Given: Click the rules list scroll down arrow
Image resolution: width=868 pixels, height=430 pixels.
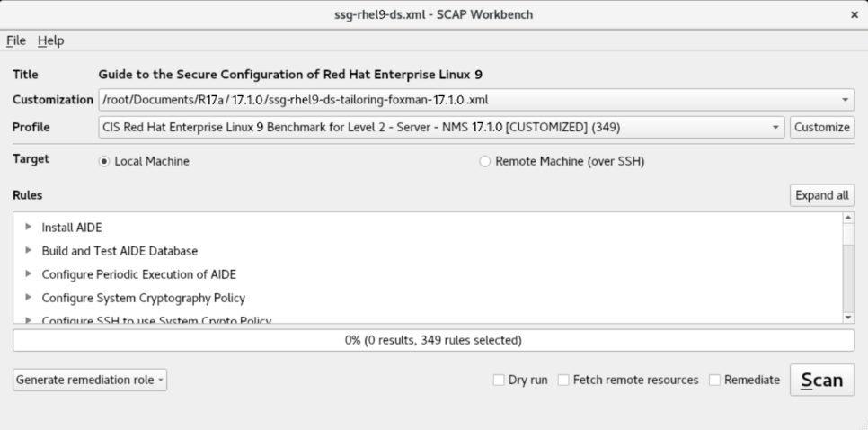Looking at the screenshot, I should click(848, 318).
